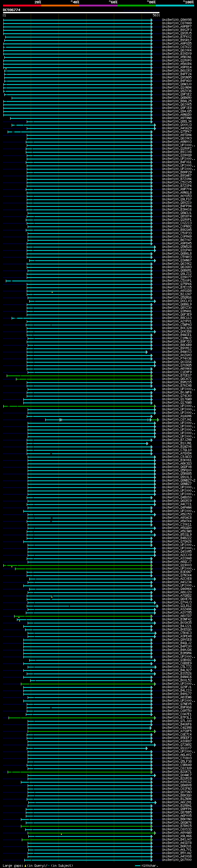
Task: Select the label UniRef100_Q8NBZ7-2
Action: [x=179, y=481]
